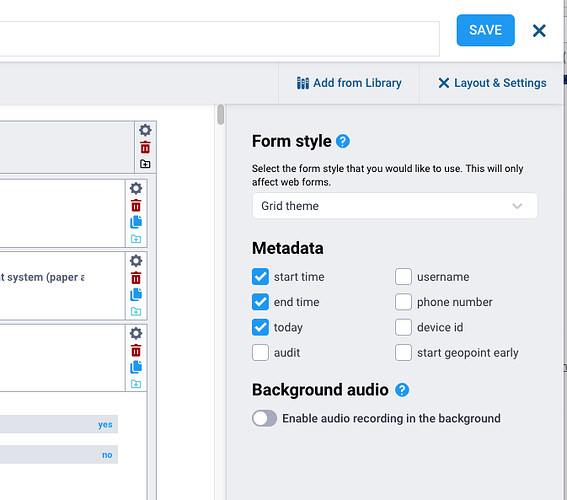The image size is (567, 500).
Task: Click into the form title input field
Action: pyautogui.click(x=219, y=39)
